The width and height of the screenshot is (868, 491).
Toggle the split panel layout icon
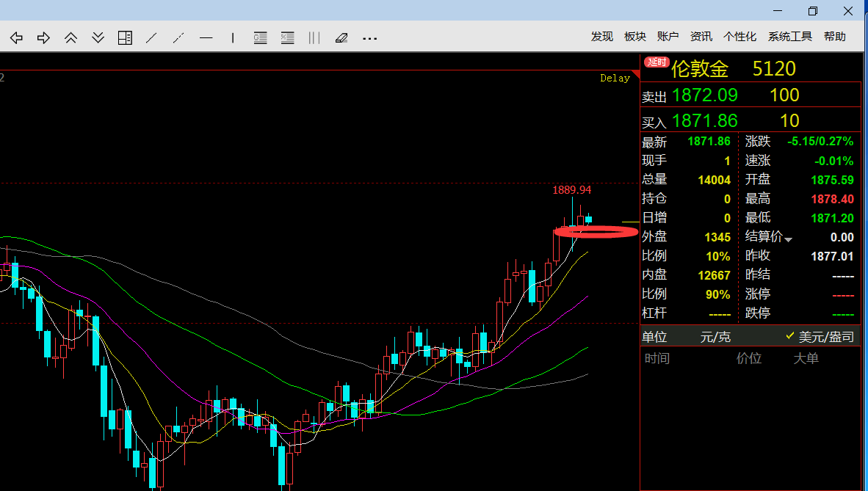(x=125, y=37)
